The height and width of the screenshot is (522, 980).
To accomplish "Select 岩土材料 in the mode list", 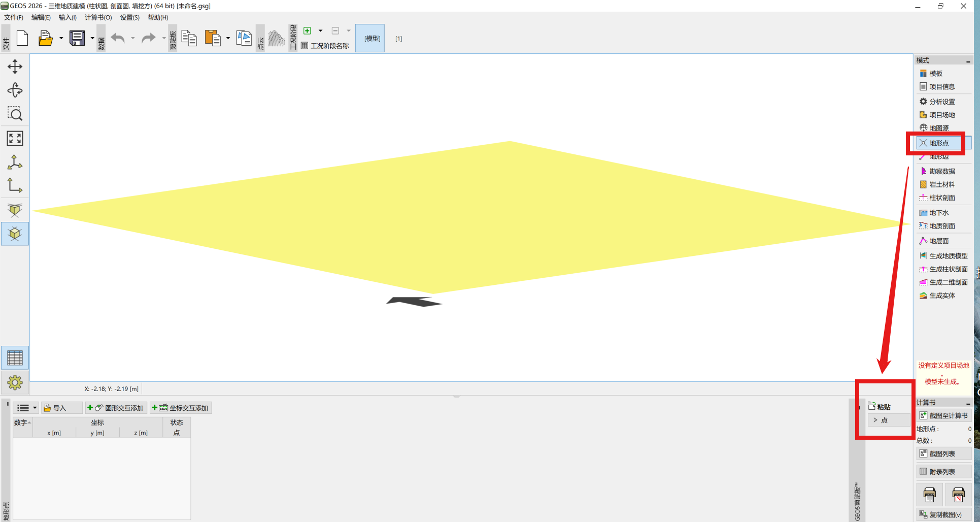I will (942, 184).
